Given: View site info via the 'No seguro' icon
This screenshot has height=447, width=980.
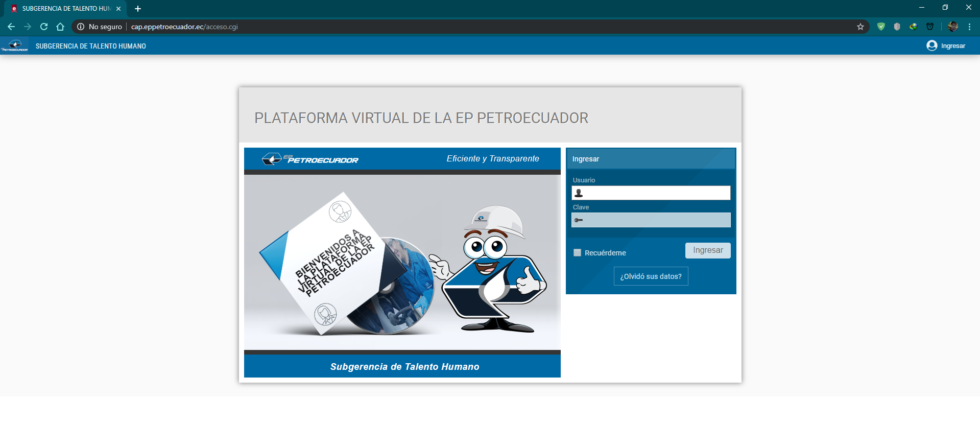Looking at the screenshot, I should [x=81, y=27].
